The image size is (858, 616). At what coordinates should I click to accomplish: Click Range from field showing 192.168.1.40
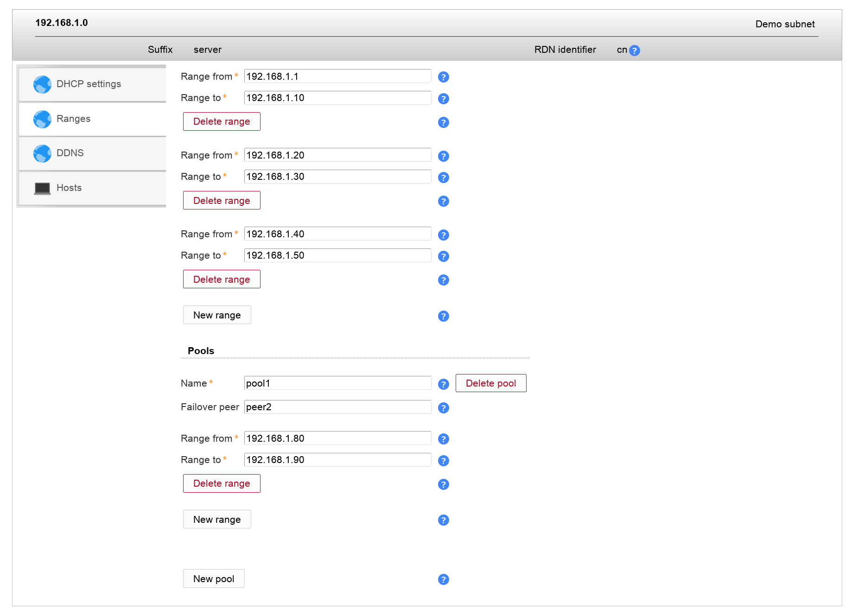(x=337, y=234)
